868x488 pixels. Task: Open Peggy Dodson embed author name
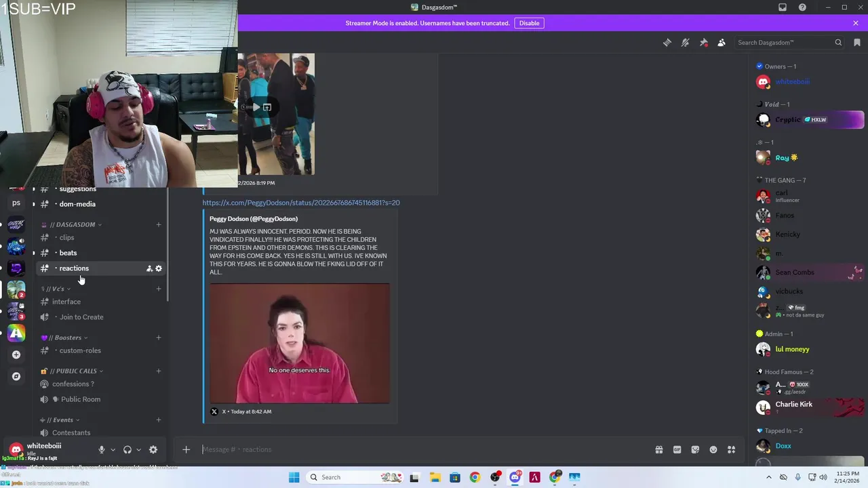click(254, 219)
